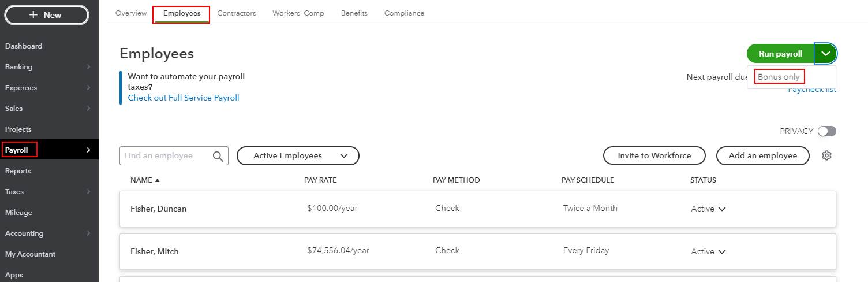Open Mitch Fisher's Active status dropdown
Image resolution: width=868 pixels, height=282 pixels.
point(721,251)
